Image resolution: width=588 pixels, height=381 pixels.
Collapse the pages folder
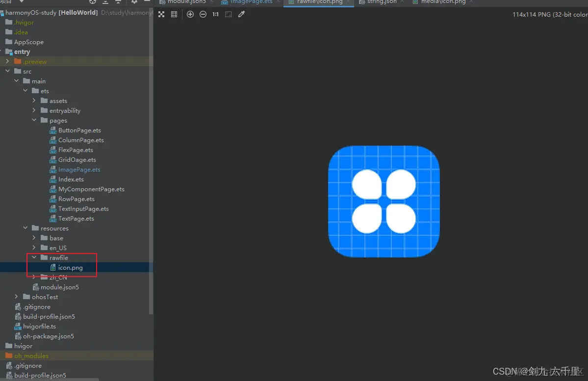[x=34, y=120]
